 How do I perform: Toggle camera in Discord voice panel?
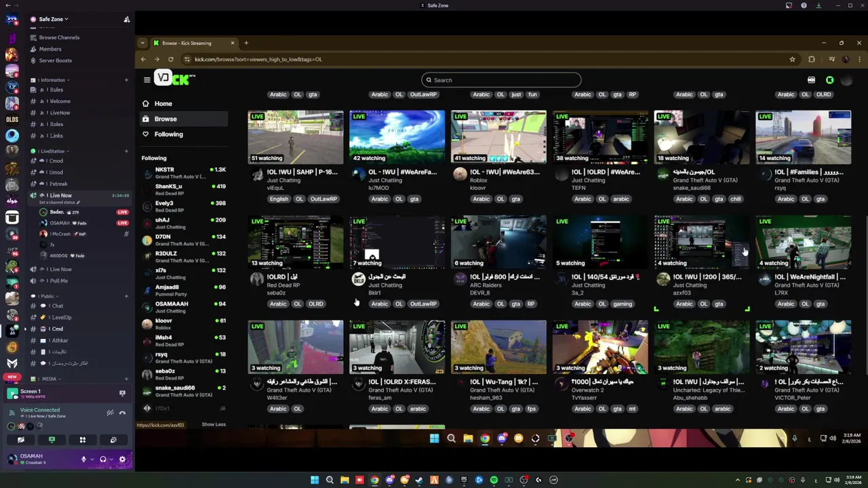click(20, 441)
